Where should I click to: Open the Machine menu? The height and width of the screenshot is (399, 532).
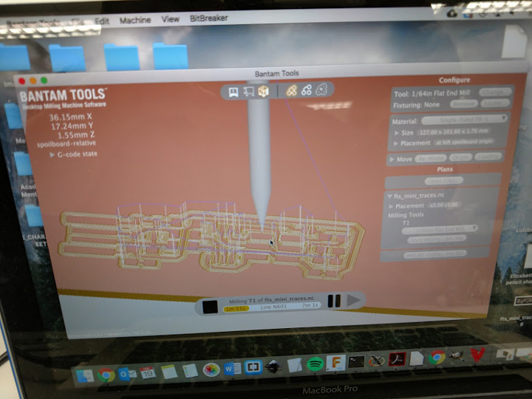point(135,20)
